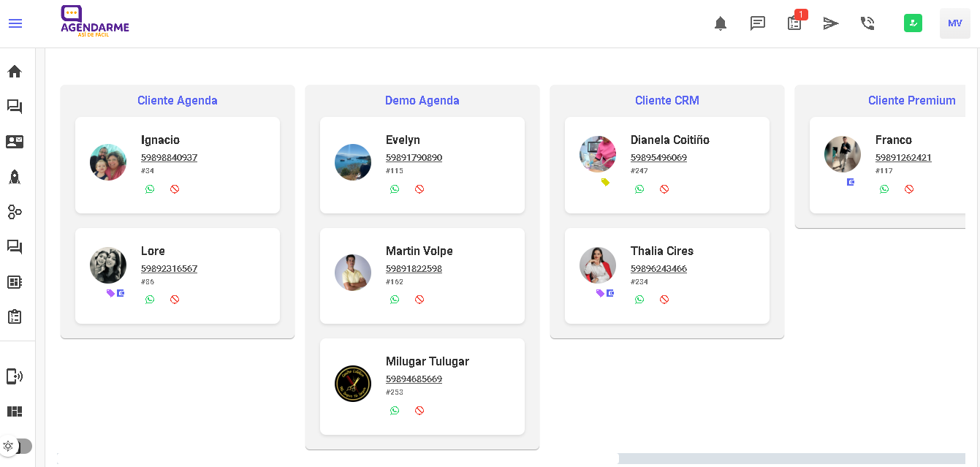Open the chat messages icon in header
Viewport: 980px width, 467px height.
click(758, 23)
